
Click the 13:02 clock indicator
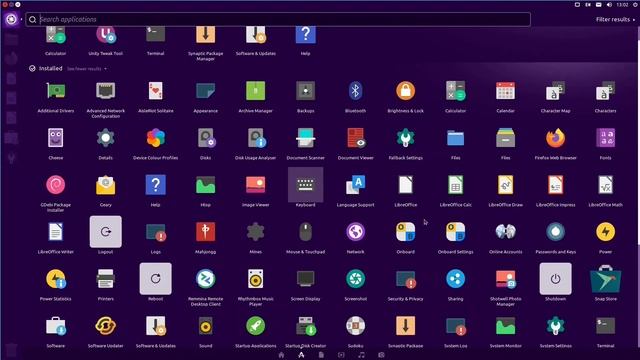[x=622, y=4]
